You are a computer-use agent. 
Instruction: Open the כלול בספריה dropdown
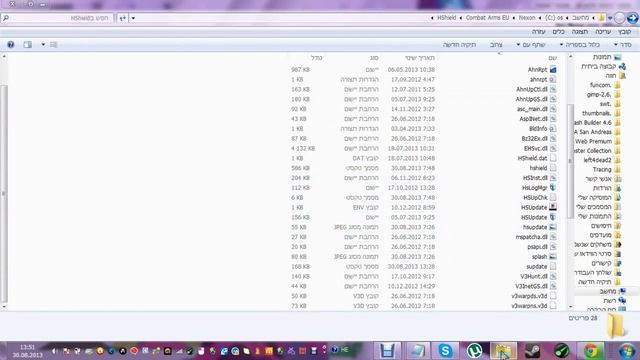pyautogui.click(x=580, y=44)
